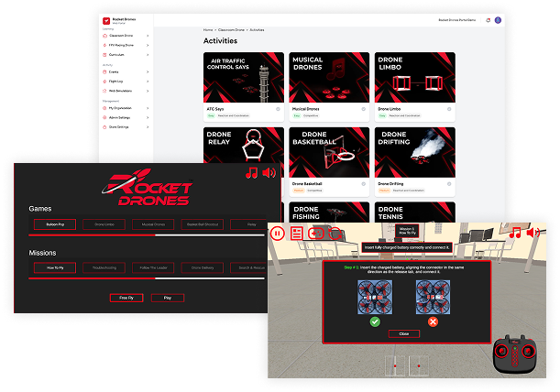Select the Balloon Pop game
The width and height of the screenshot is (560, 392).
pos(54,223)
